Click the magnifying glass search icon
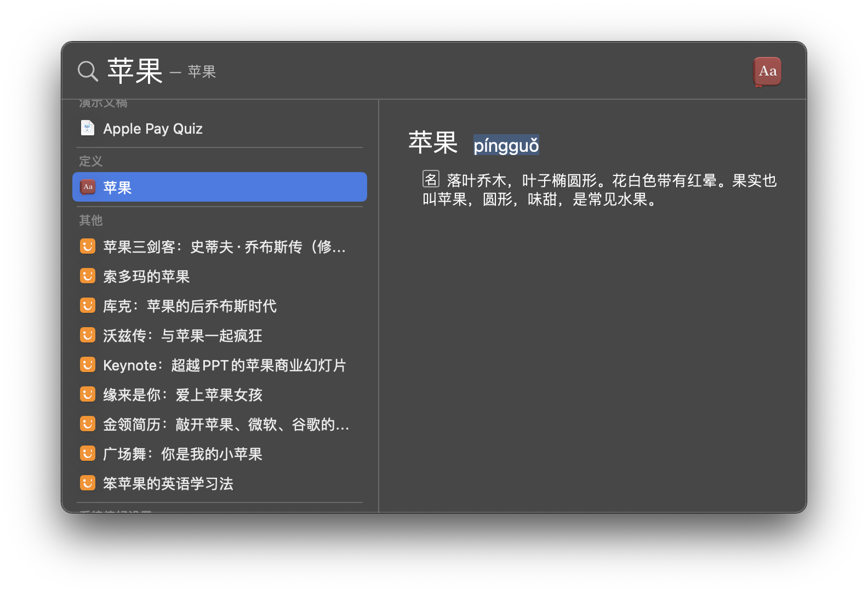 coord(88,71)
